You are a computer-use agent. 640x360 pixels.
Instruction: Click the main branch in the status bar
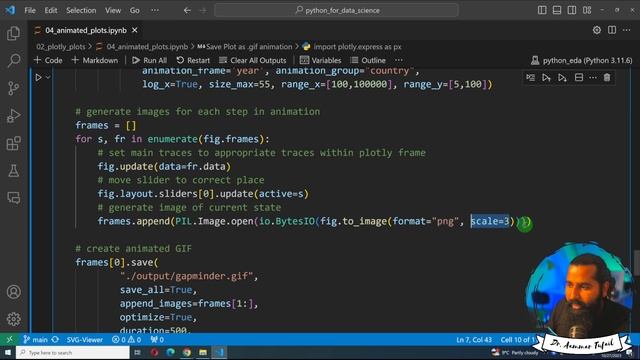[x=36, y=340]
